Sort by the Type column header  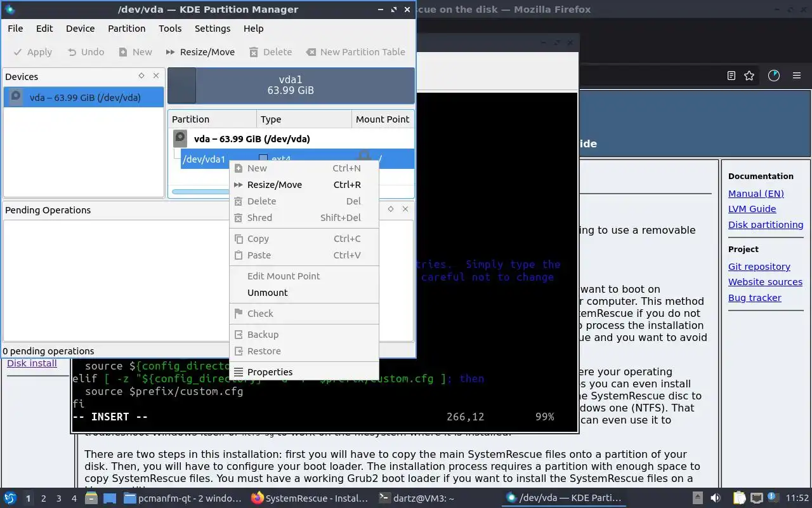(304, 119)
